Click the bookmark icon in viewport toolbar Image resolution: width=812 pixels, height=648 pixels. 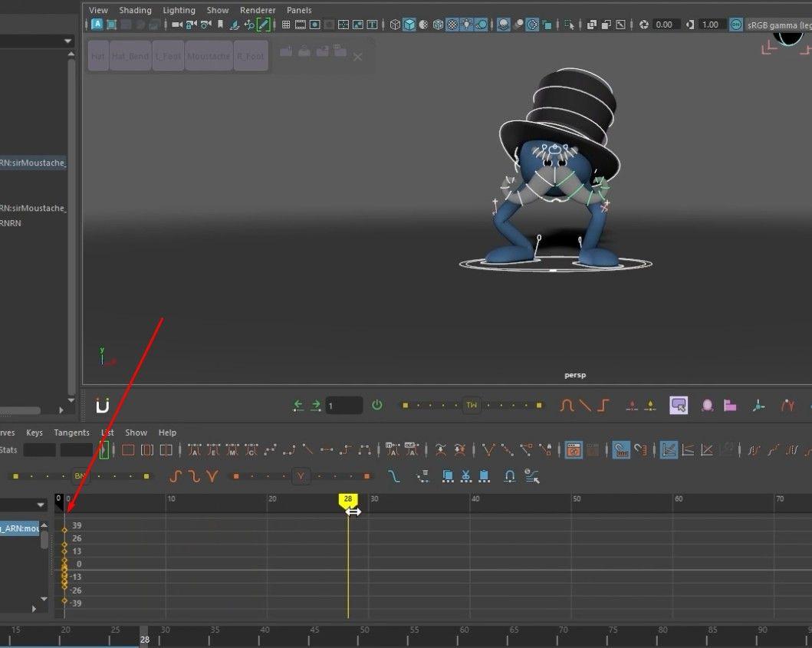tap(221, 25)
